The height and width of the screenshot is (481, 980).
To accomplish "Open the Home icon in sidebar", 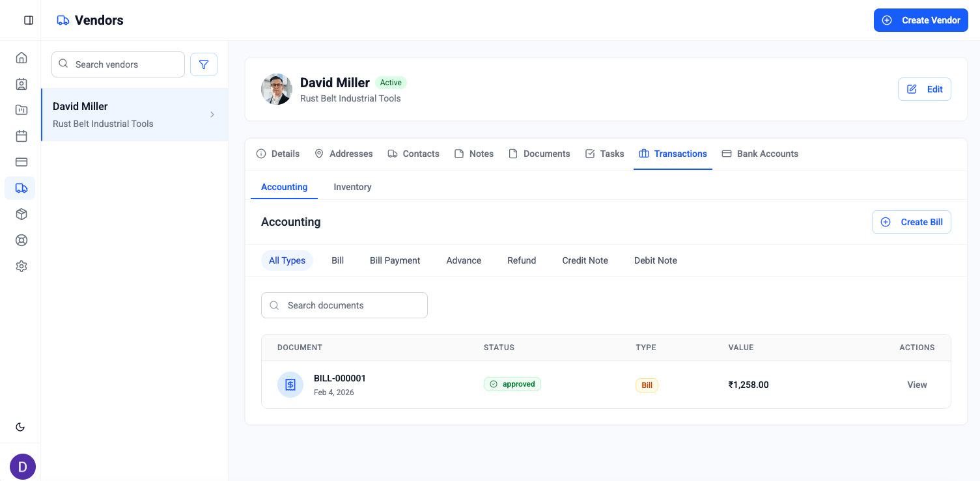I will [21, 58].
